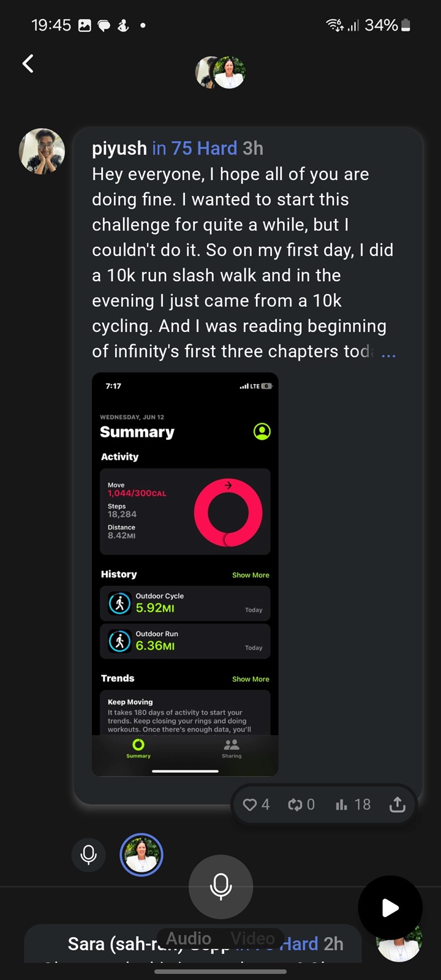
Task: Start recording with large microphone button
Action: [x=221, y=886]
